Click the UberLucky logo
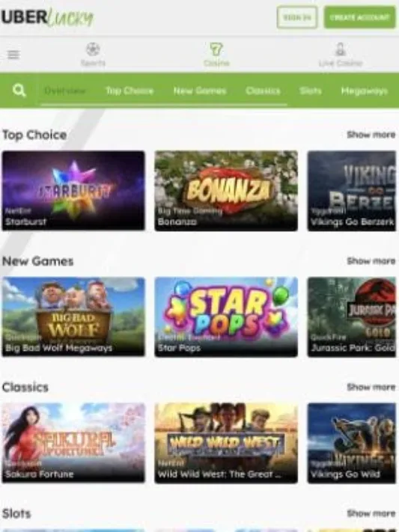Viewport: 399px width, 532px height. pos(47,17)
